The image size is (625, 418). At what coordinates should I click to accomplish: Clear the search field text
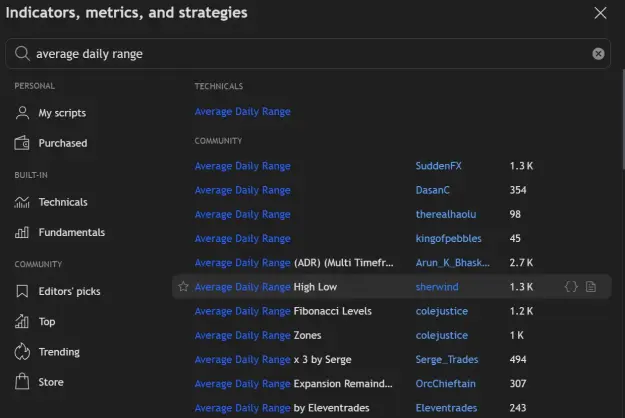pyautogui.click(x=598, y=54)
